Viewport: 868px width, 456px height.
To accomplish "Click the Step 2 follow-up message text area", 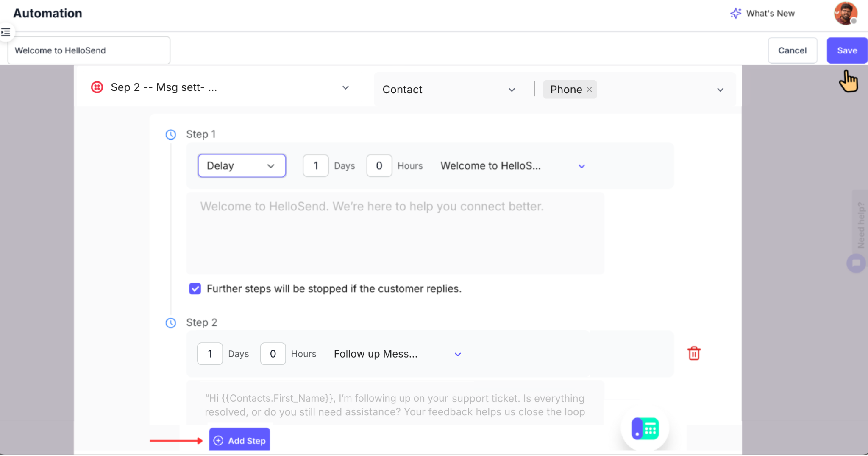I will click(x=395, y=403).
